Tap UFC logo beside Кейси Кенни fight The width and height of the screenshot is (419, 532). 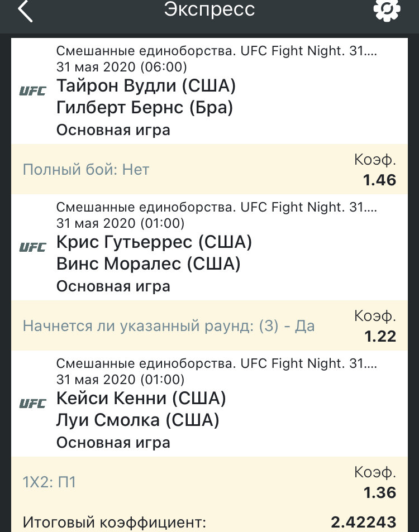click(x=32, y=404)
